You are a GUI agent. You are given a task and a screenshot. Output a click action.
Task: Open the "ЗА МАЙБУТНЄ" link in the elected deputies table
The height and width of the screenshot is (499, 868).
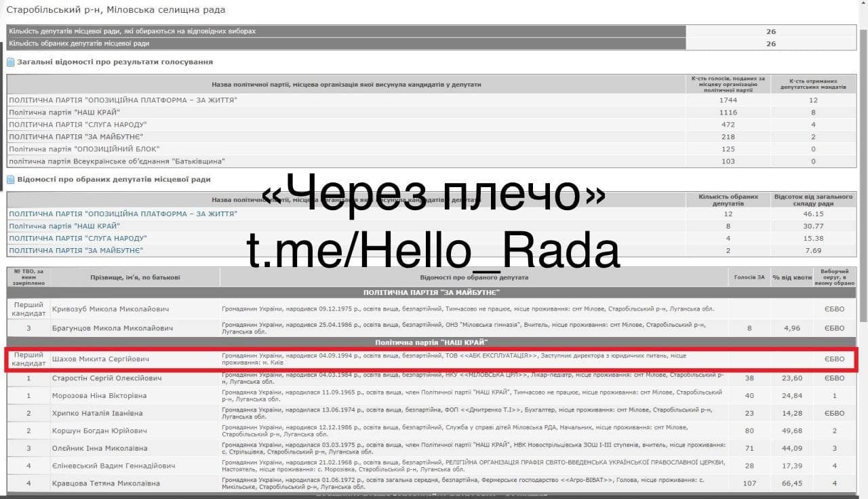pyautogui.click(x=76, y=250)
